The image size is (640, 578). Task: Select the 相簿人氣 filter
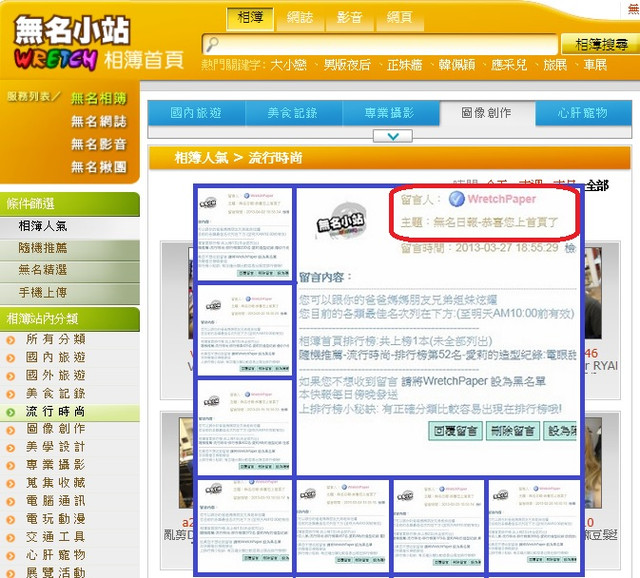(x=69, y=226)
